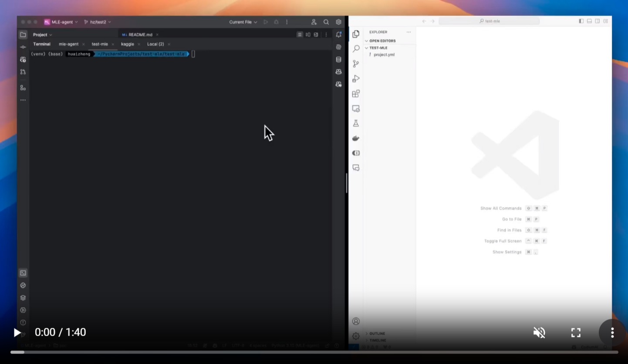The width and height of the screenshot is (628, 364).
Task: Switch PyCharm README to editor-only view
Action: 300,35
